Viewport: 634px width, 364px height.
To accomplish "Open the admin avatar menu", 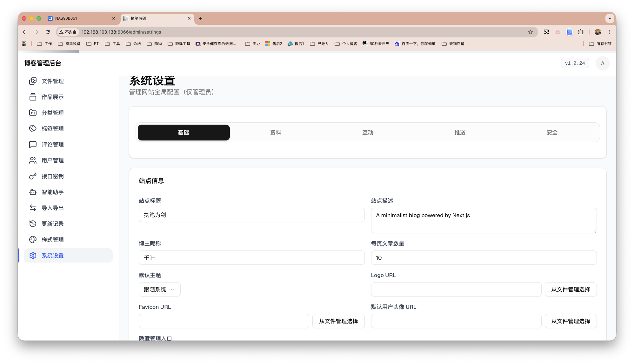I will pyautogui.click(x=602, y=63).
